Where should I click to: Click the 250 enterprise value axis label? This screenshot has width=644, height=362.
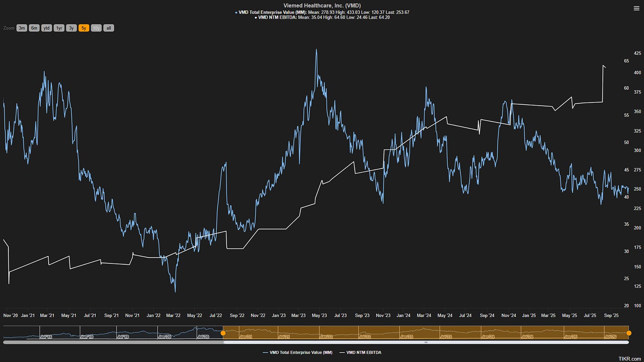point(637,189)
